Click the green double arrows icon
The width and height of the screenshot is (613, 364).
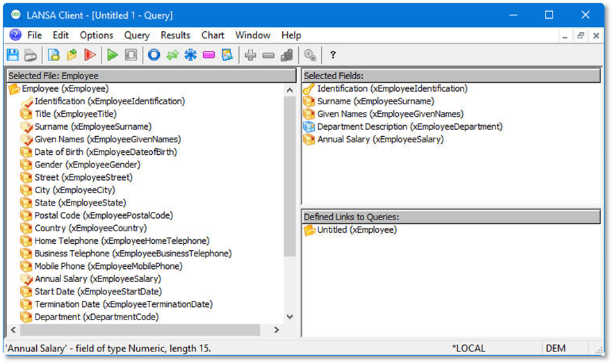coord(172,55)
